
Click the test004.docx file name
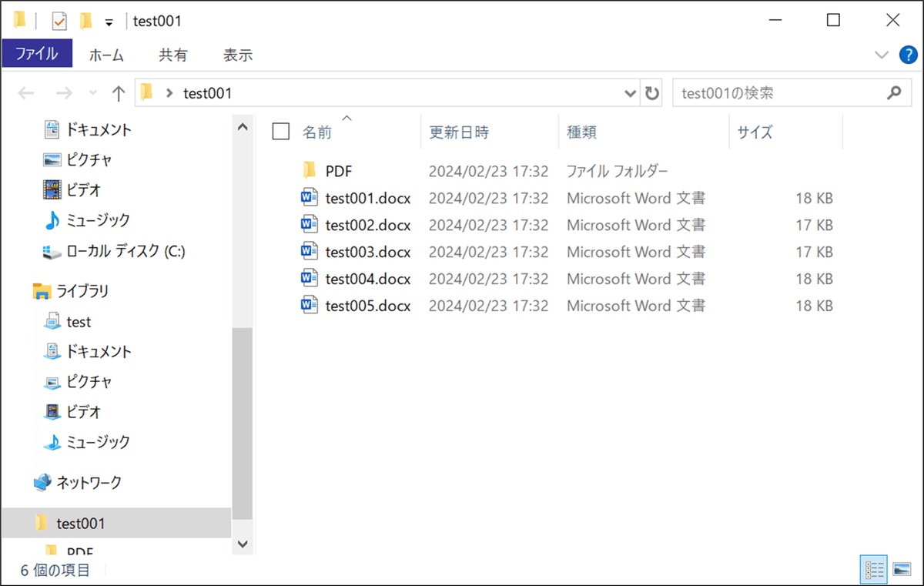coord(368,280)
